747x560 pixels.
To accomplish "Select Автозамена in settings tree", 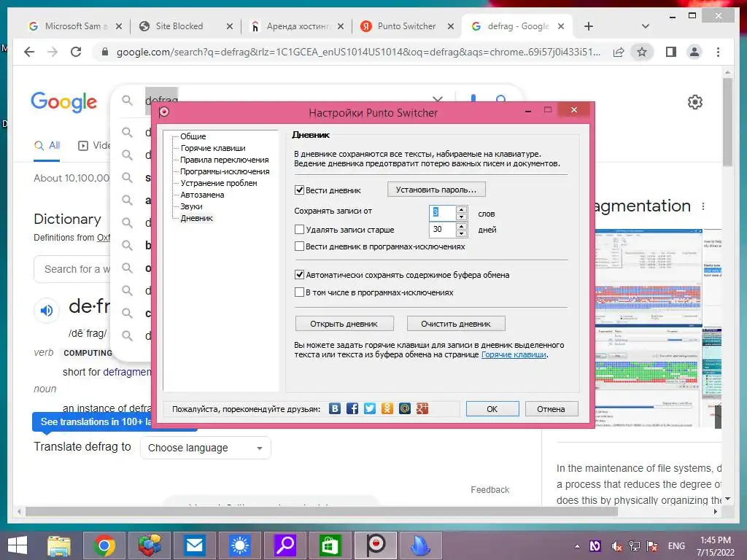I will [x=202, y=195].
